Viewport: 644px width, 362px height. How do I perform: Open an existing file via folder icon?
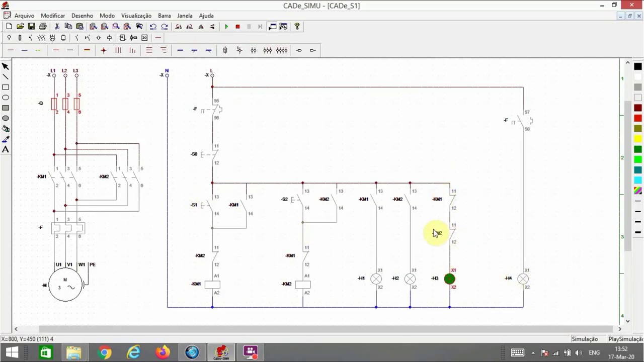(20, 26)
